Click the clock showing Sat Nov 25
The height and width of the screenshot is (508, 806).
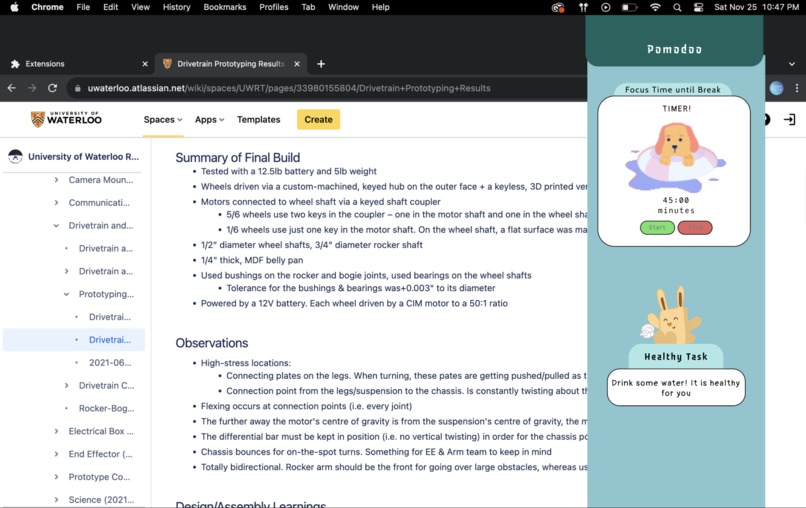(756, 7)
